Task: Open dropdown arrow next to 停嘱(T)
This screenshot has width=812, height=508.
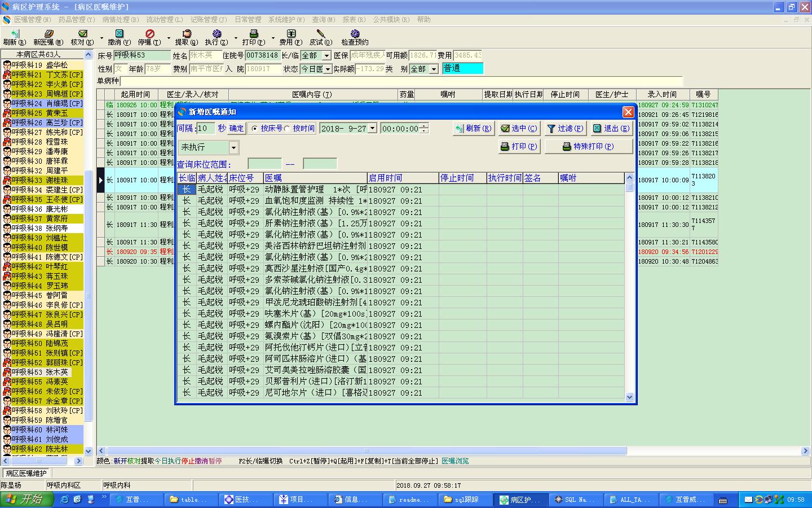Action: click(x=169, y=38)
